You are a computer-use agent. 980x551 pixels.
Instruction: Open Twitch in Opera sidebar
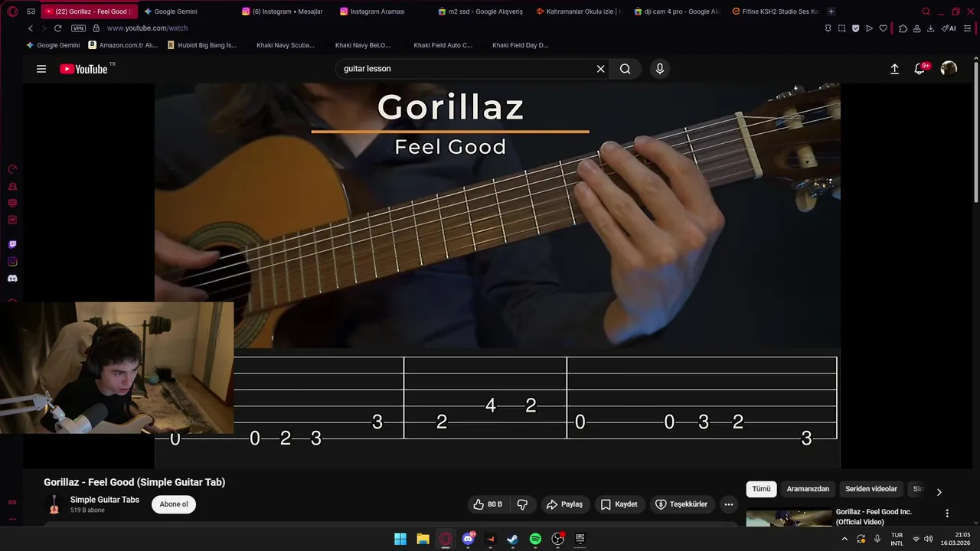[12, 245]
